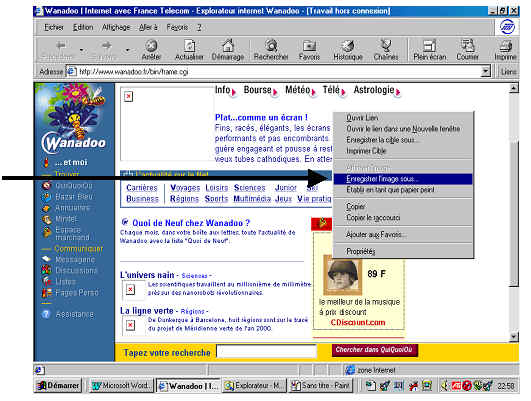Click the Pages Perso sidebar icon

pyautogui.click(x=46, y=293)
